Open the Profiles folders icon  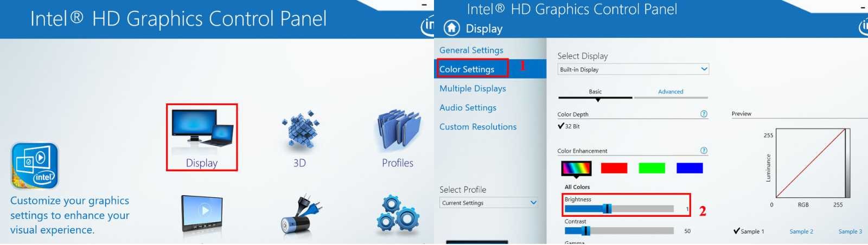click(399, 131)
